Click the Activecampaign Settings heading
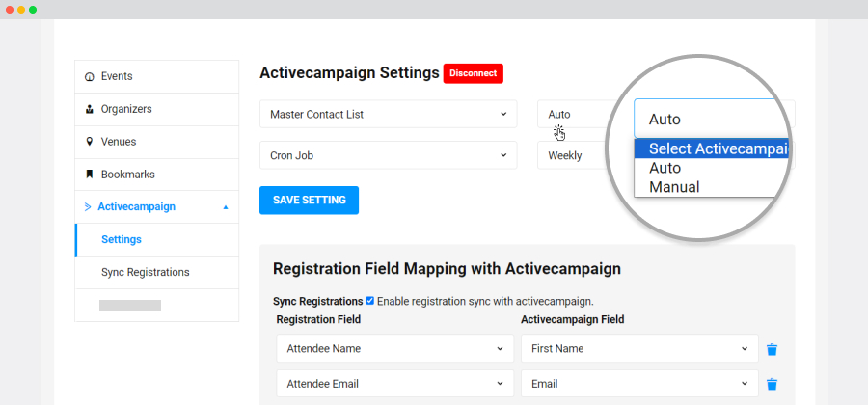Image resolution: width=868 pixels, height=405 pixels. click(x=349, y=73)
